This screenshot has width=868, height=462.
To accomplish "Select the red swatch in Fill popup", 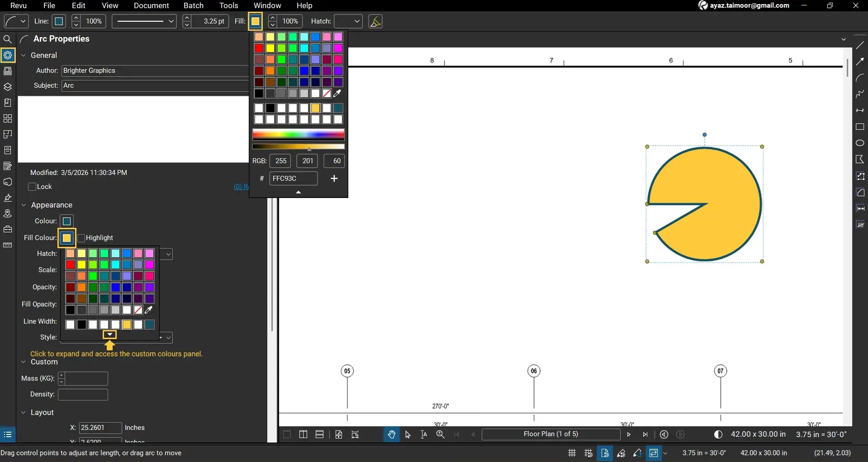I will [259, 48].
